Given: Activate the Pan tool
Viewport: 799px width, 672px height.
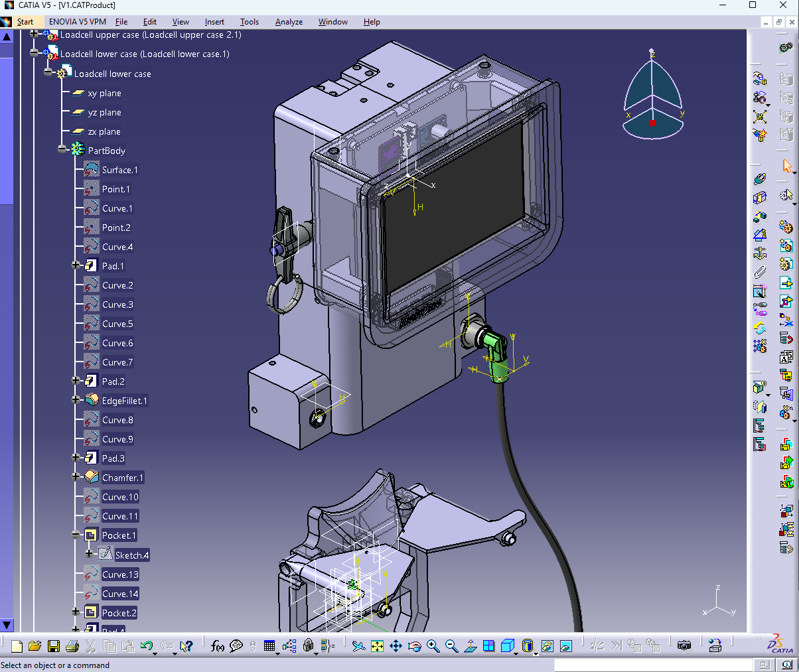Looking at the screenshot, I should coord(396,645).
